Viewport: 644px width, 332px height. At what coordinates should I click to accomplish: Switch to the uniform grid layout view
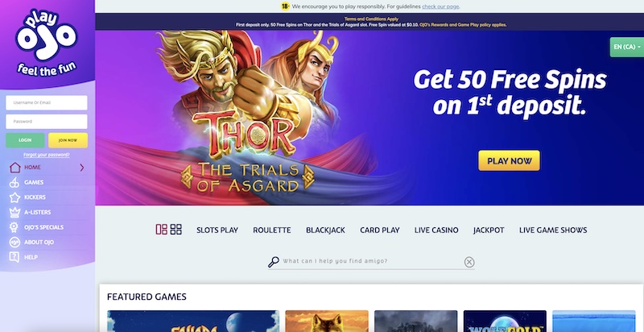175,230
